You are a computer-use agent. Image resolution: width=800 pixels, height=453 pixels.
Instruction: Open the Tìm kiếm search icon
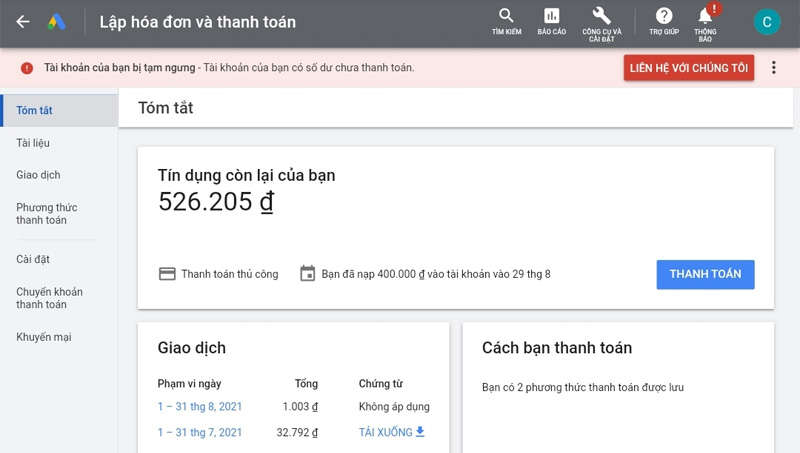pyautogui.click(x=506, y=17)
